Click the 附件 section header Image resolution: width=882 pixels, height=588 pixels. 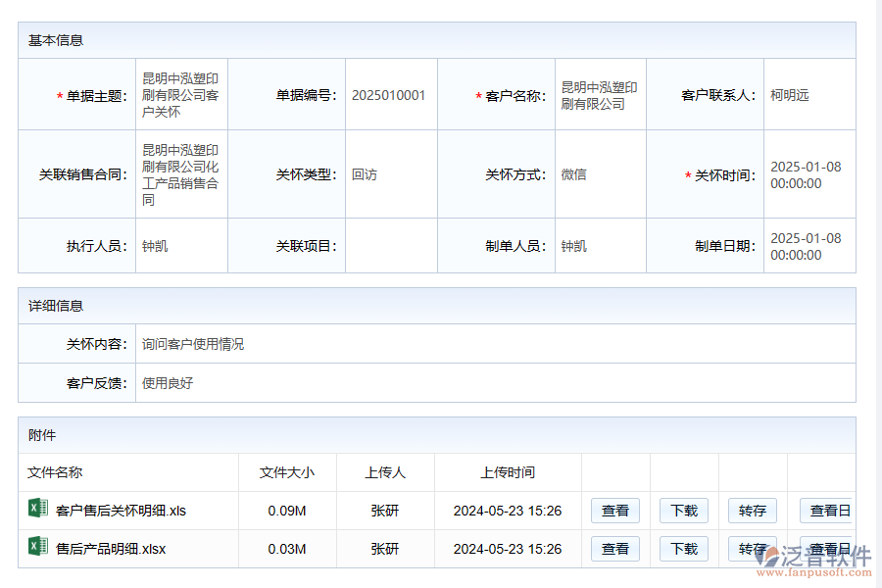click(x=436, y=435)
